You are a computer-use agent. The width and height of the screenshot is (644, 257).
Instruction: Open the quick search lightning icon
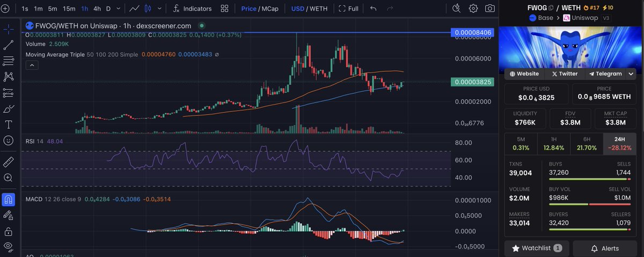point(456,8)
